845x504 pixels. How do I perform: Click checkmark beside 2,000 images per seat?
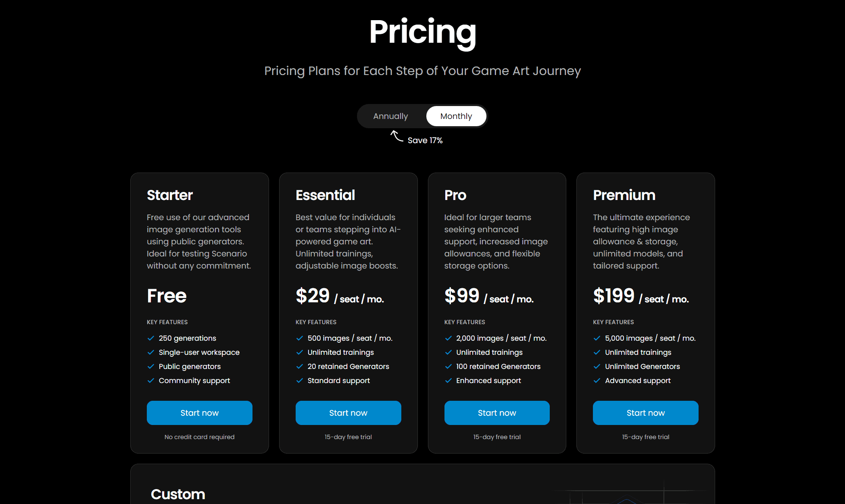(448, 338)
